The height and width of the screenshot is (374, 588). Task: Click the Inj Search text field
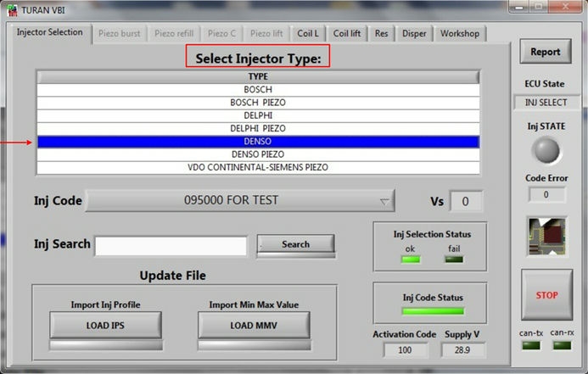pos(171,245)
